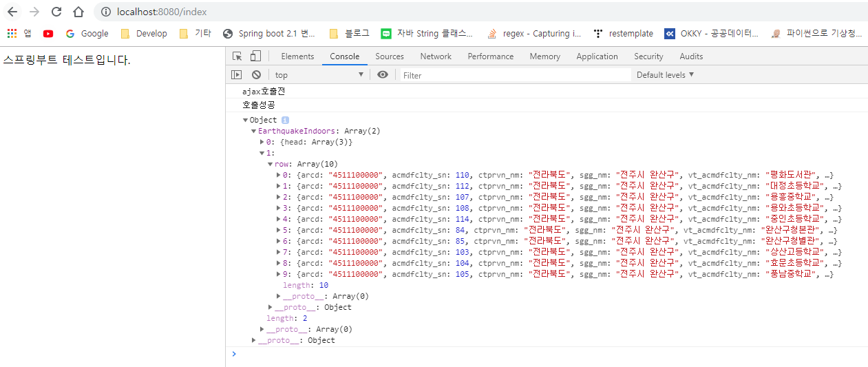Screen dimensions: 868x367
Task: Expand row 0 with 평화도서관
Action: pos(278,175)
